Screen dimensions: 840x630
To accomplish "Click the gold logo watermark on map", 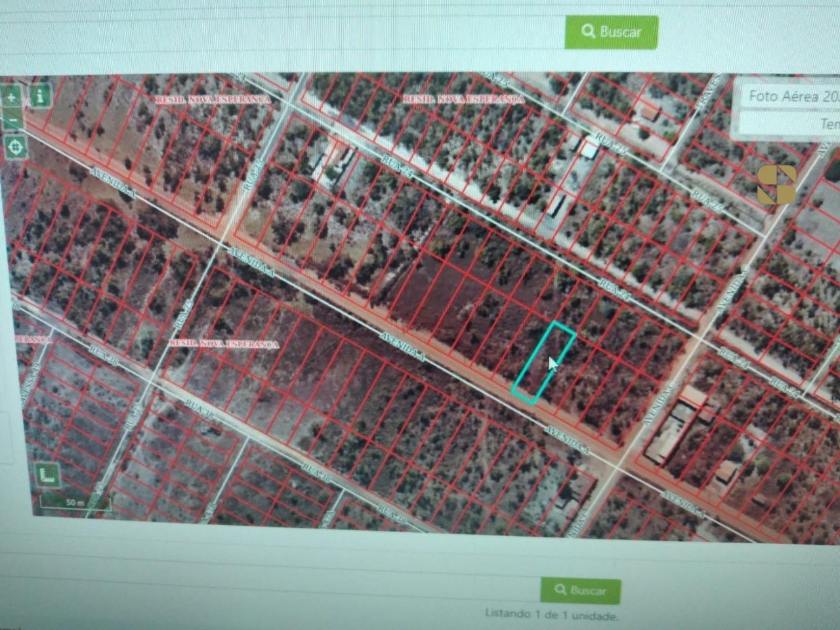I will [777, 184].
